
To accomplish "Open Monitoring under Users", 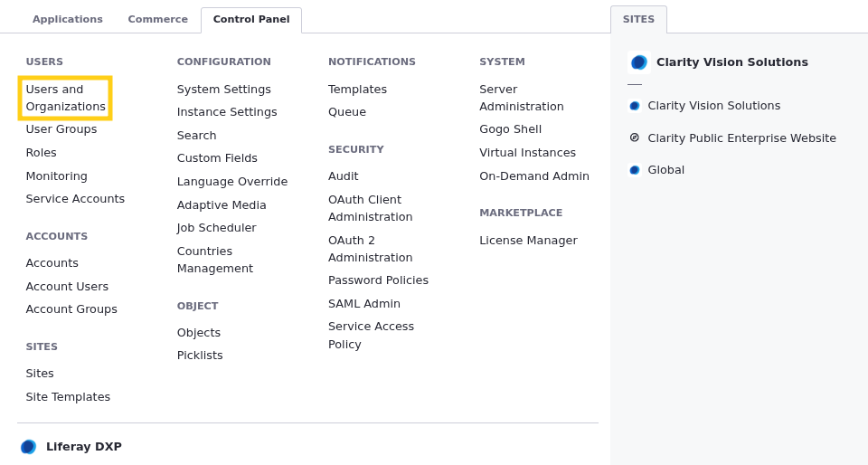I will click(56, 176).
